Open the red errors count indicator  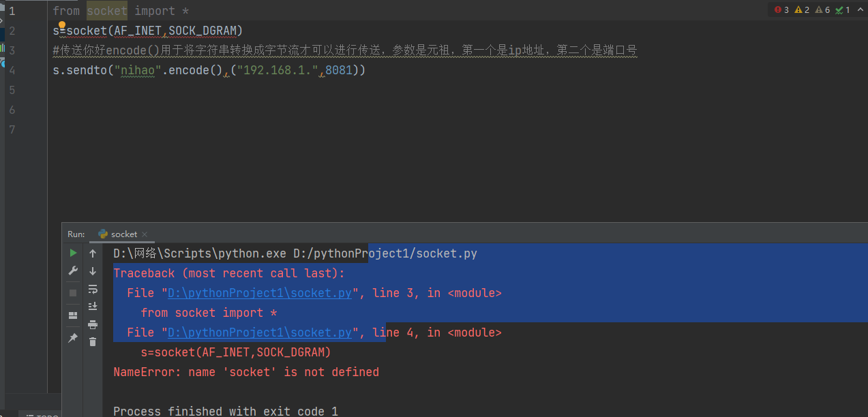(781, 10)
